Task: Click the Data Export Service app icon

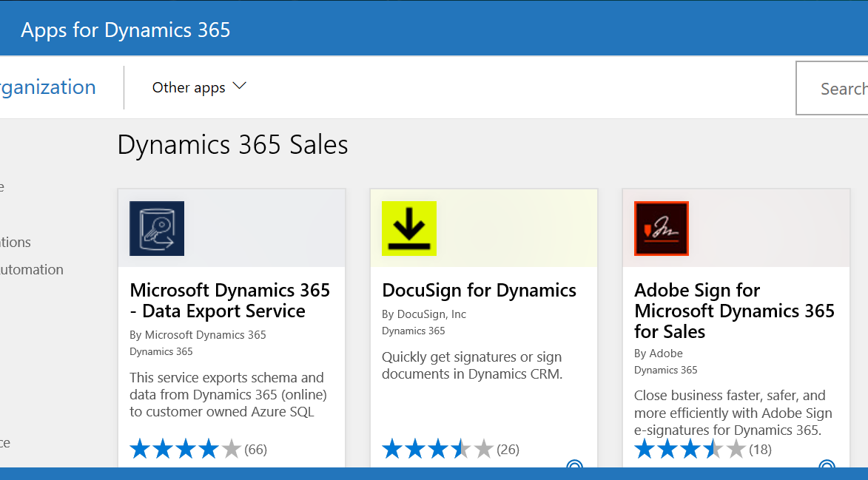Action: [157, 229]
